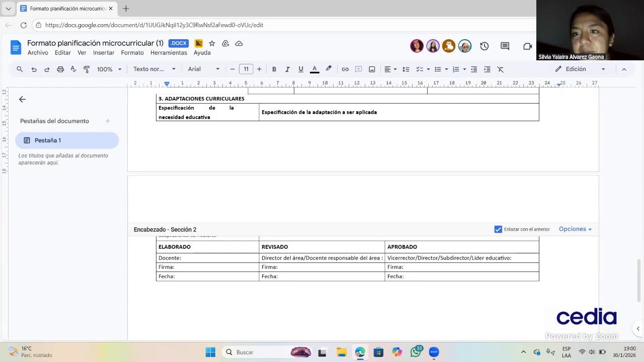Activate the paint format tool
Screen dimensions: 644x362
click(x=87, y=69)
